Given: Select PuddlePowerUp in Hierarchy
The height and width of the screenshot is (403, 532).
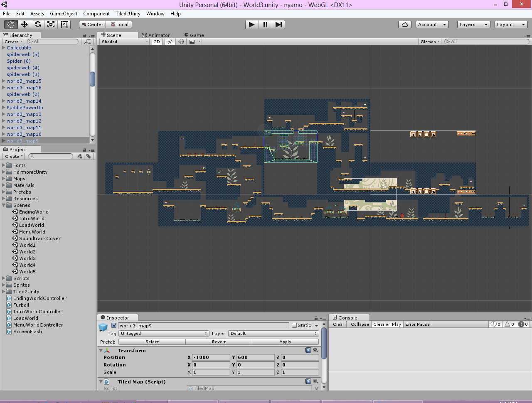Looking at the screenshot, I should pos(25,108).
